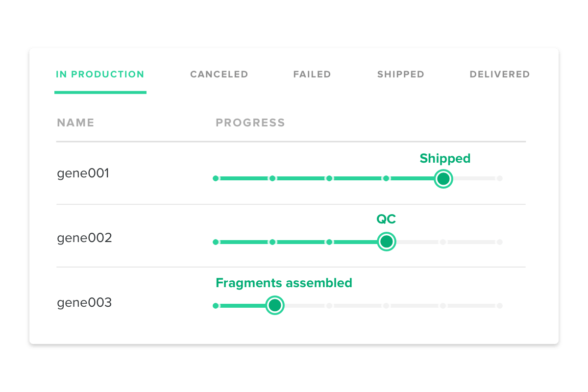Click gene003's Fragments assembled progress marker
Viewport: 588px width, 392px height.
click(x=275, y=306)
